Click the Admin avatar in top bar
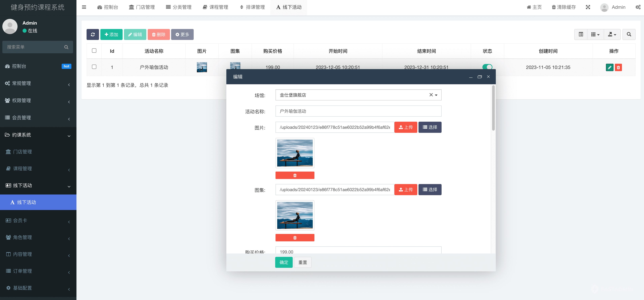 pos(604,7)
